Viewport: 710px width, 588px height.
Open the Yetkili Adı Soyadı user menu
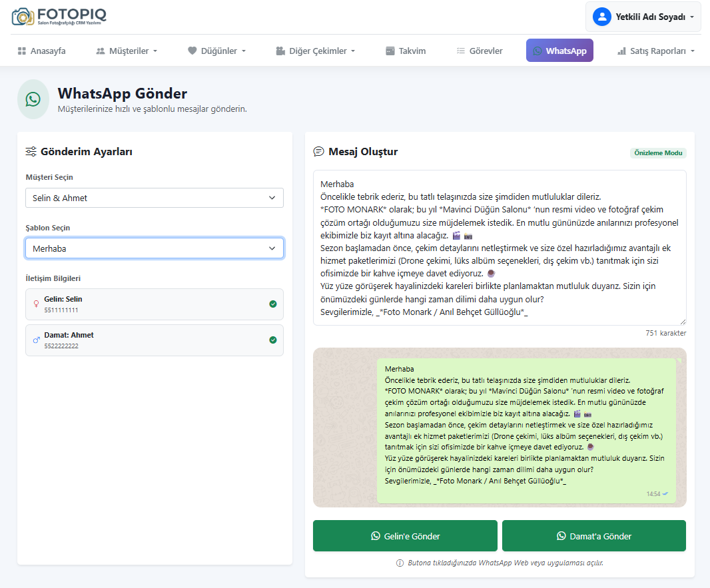pos(643,17)
